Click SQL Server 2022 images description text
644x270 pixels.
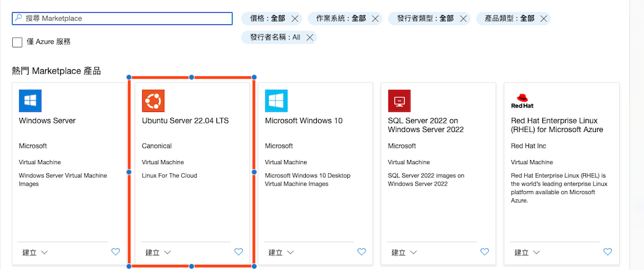[x=426, y=179]
